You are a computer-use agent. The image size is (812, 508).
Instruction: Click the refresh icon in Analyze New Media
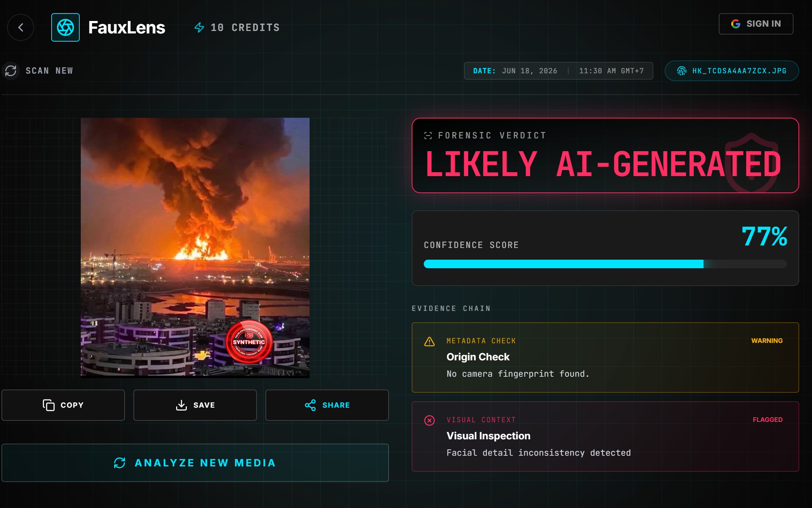click(120, 463)
